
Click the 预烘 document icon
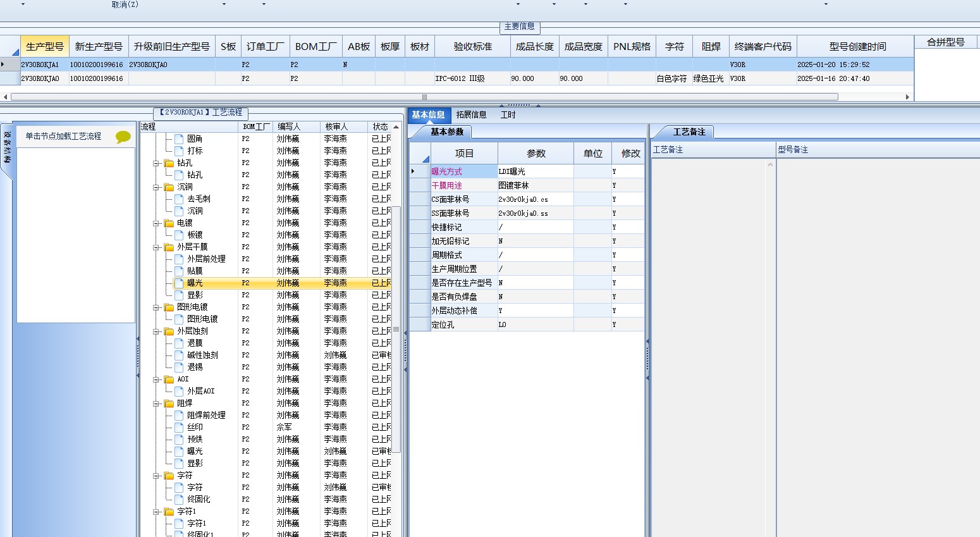pyautogui.click(x=179, y=439)
